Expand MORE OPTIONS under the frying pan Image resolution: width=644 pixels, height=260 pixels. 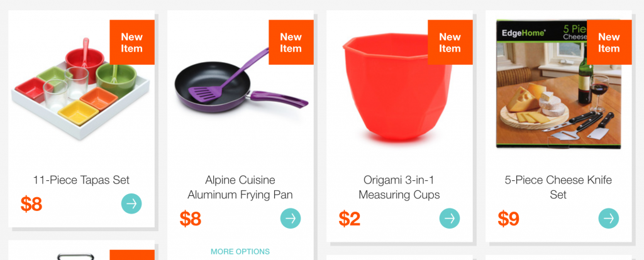pos(240,251)
